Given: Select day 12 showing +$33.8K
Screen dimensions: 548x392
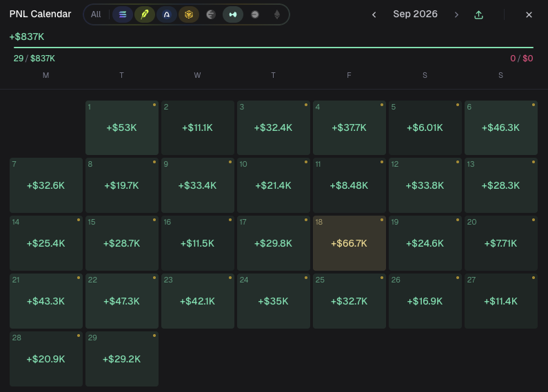Looking at the screenshot, I should [x=425, y=185].
